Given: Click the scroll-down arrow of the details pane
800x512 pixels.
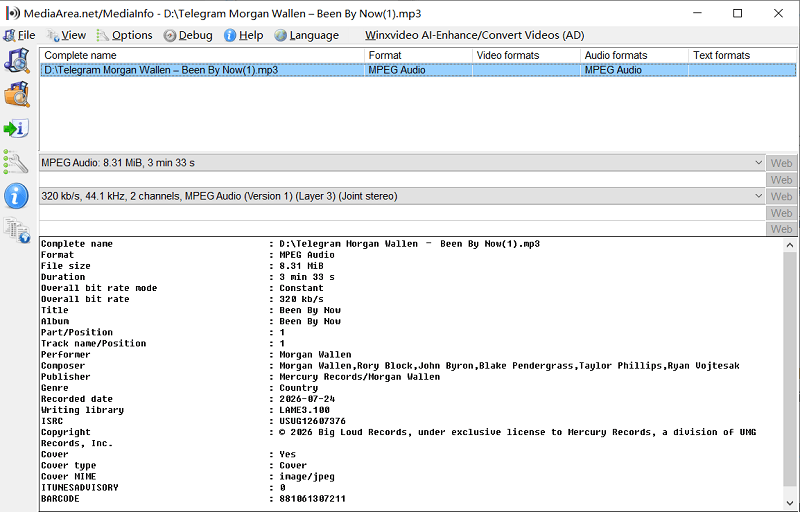Looking at the screenshot, I should coord(790,503).
